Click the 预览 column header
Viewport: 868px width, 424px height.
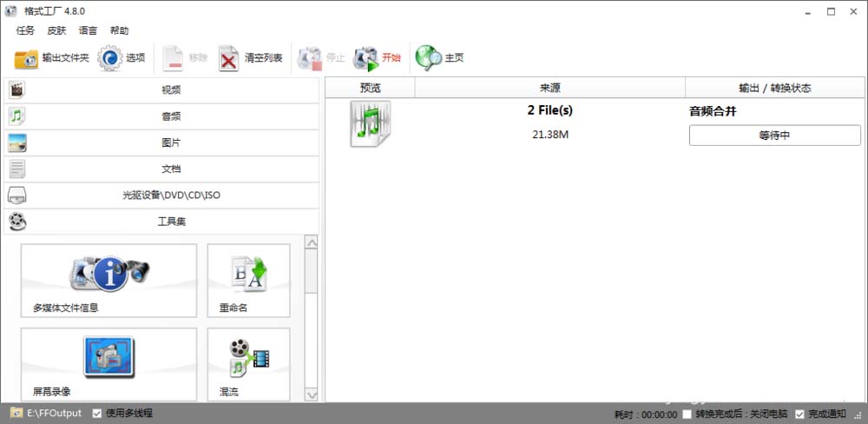[x=370, y=88]
